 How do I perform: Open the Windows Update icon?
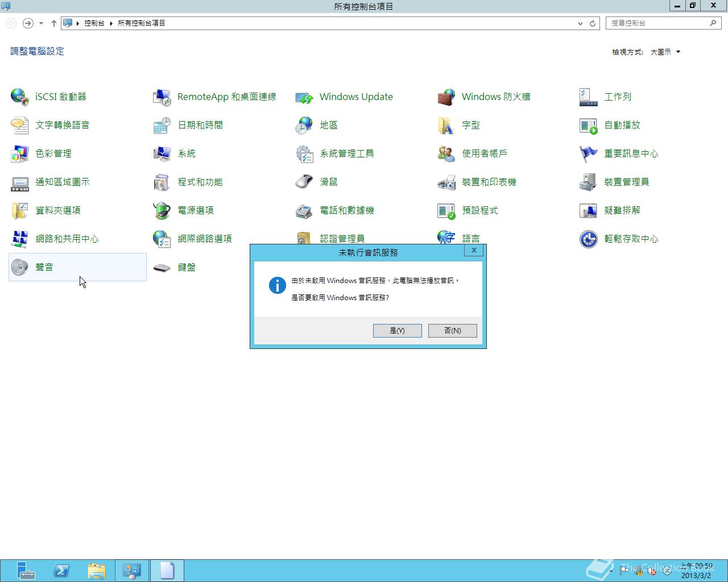click(304, 97)
